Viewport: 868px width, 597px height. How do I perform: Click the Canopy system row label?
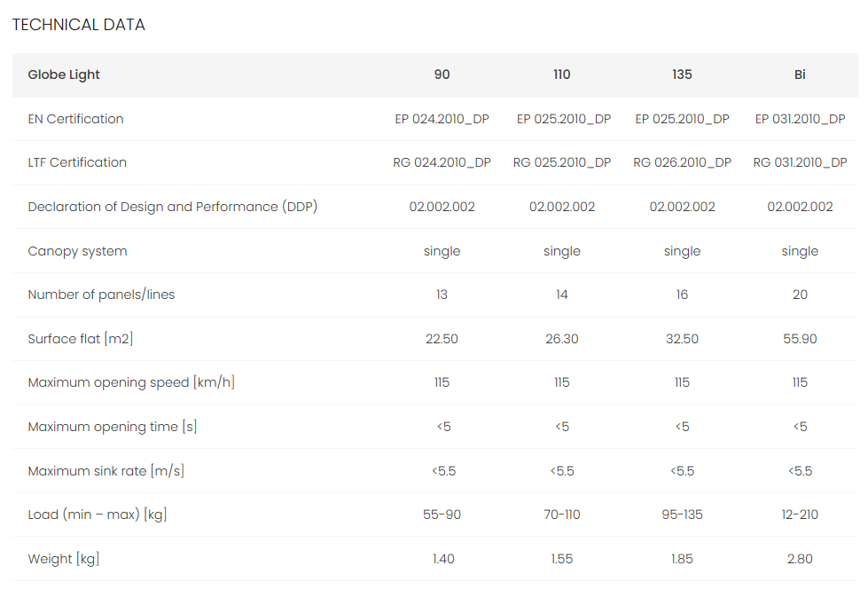pos(77,251)
